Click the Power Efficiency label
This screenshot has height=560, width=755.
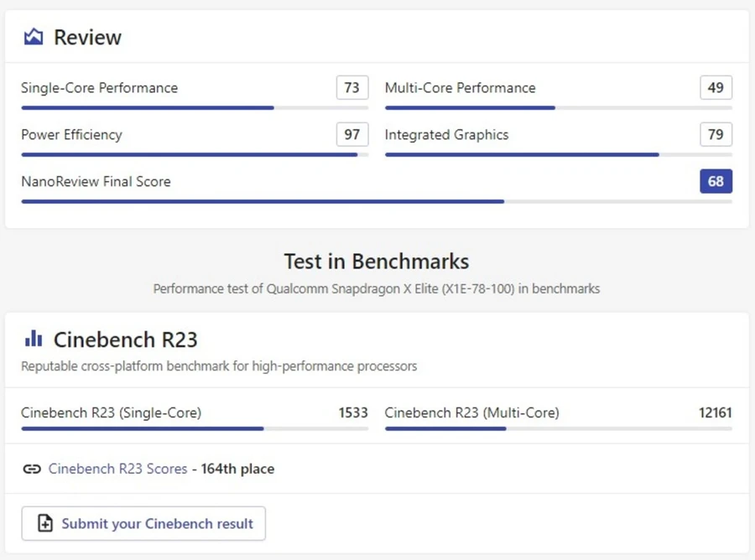click(x=72, y=135)
